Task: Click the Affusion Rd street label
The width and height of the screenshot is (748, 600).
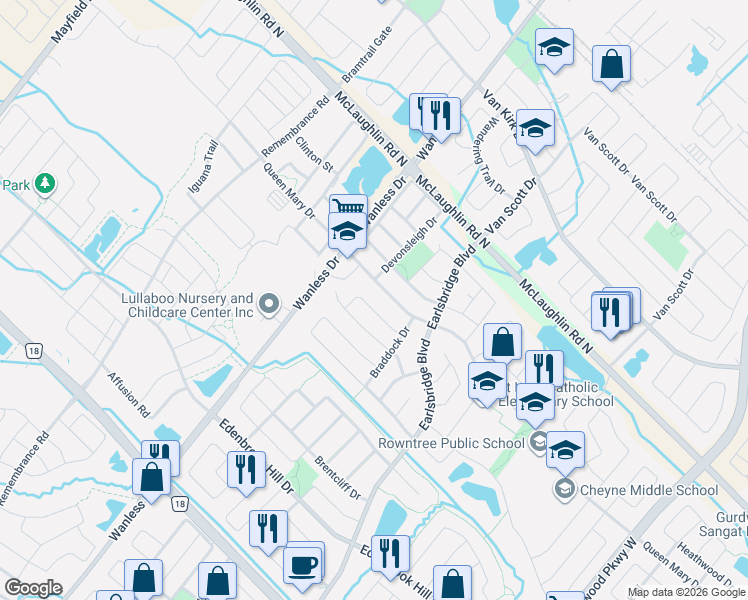Action: [128, 395]
